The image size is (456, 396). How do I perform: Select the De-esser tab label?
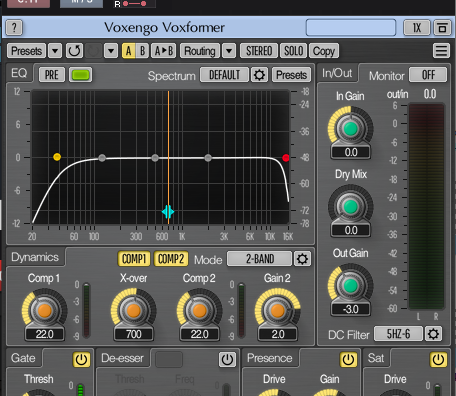click(122, 358)
